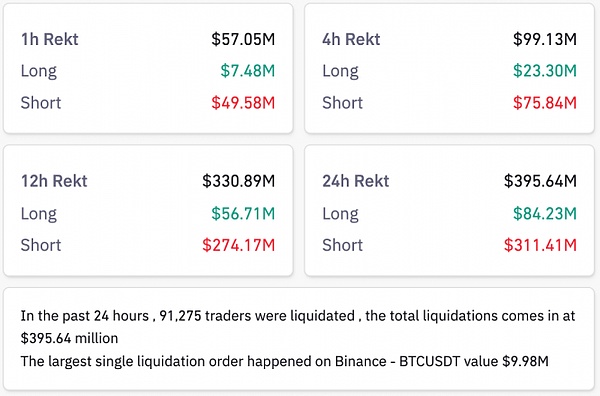Select the 1h Rekt total $57.05M
This screenshot has height=396, width=600.
(x=243, y=39)
